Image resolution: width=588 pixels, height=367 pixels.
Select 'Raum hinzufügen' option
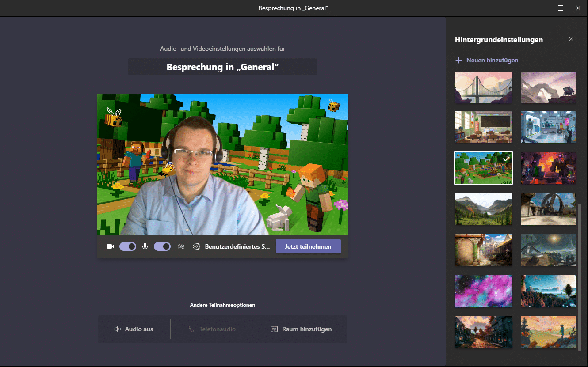point(301,329)
